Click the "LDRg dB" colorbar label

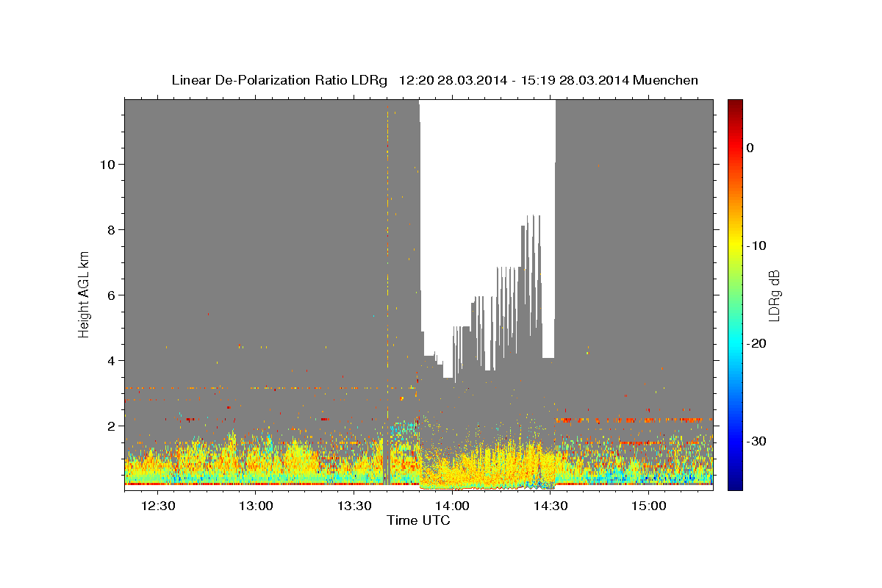tap(773, 295)
